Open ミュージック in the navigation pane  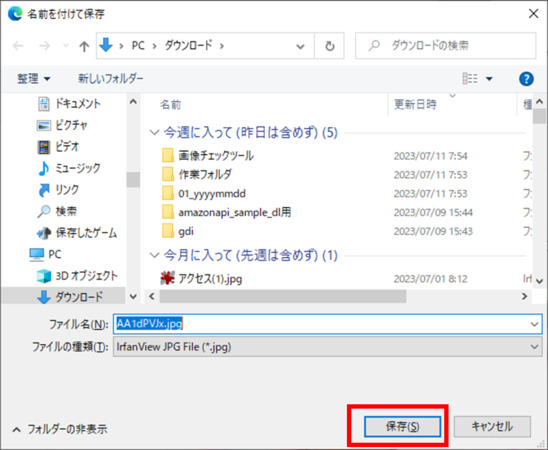pos(69,168)
